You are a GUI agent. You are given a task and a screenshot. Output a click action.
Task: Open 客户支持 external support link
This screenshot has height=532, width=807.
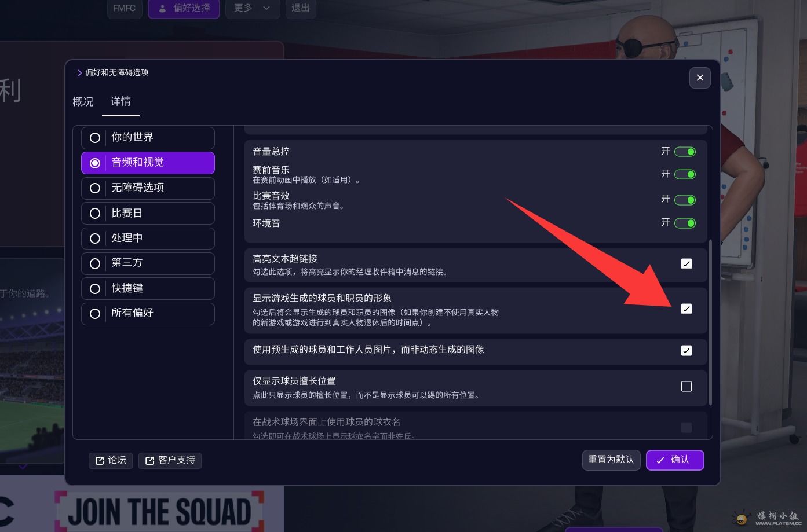pyautogui.click(x=170, y=460)
